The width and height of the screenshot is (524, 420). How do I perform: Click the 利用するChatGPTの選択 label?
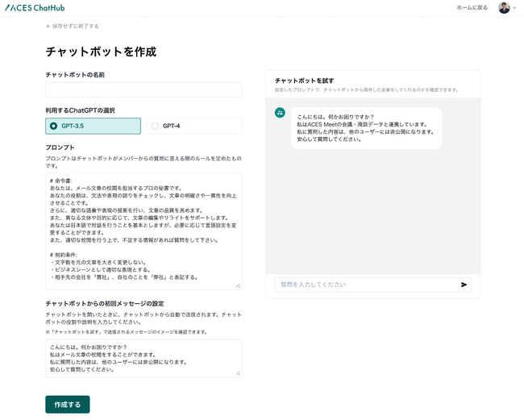tap(80, 110)
